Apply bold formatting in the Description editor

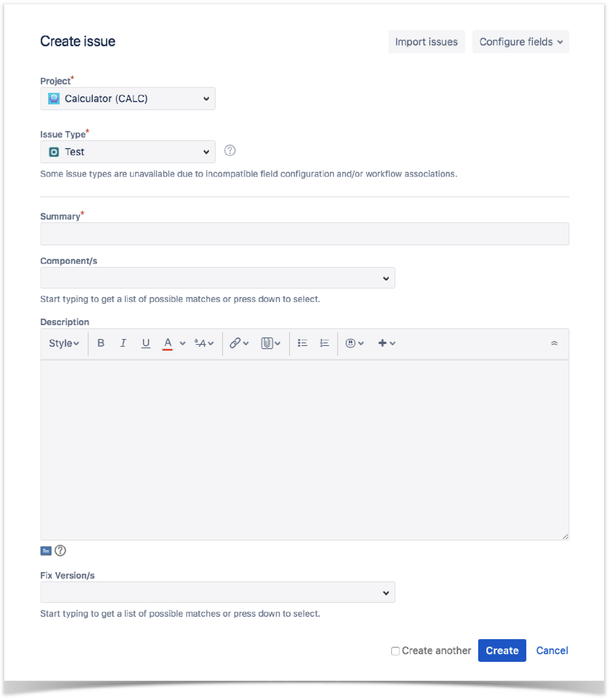tap(101, 343)
